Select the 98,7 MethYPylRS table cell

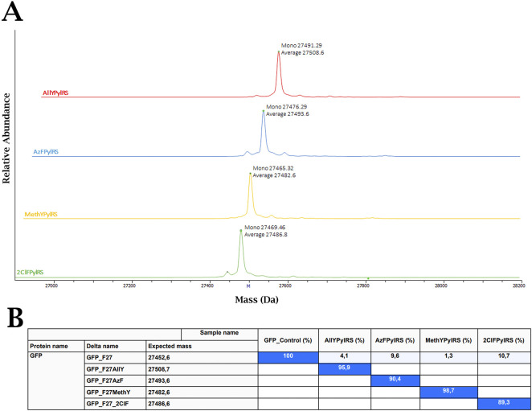click(448, 393)
